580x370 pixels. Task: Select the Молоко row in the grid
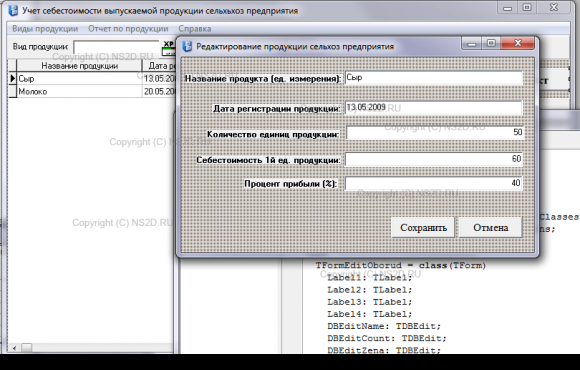(91, 91)
